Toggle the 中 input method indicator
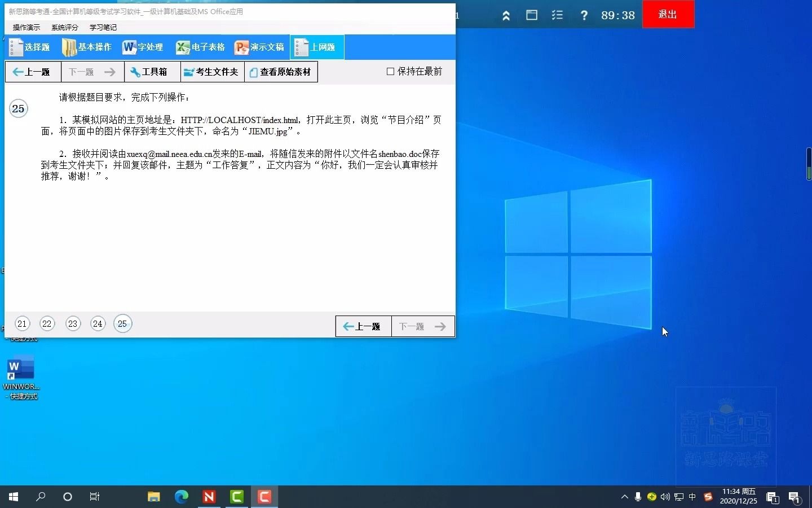 coord(692,497)
